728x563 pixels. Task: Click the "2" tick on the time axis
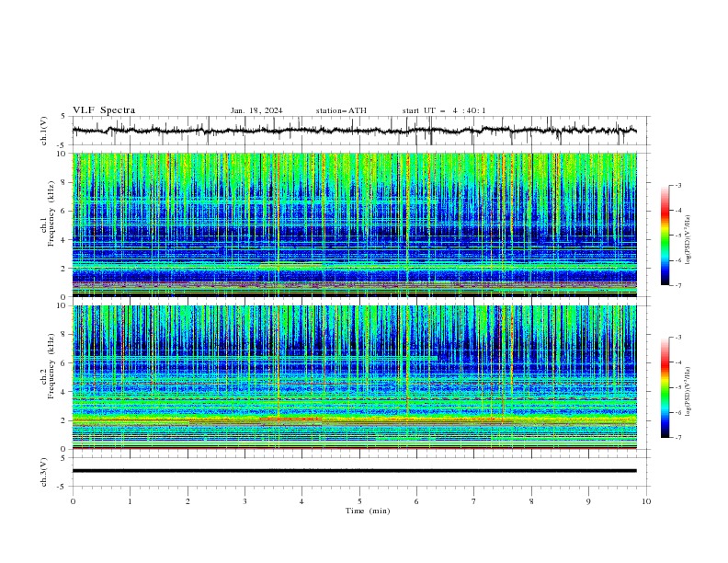pyautogui.click(x=188, y=501)
